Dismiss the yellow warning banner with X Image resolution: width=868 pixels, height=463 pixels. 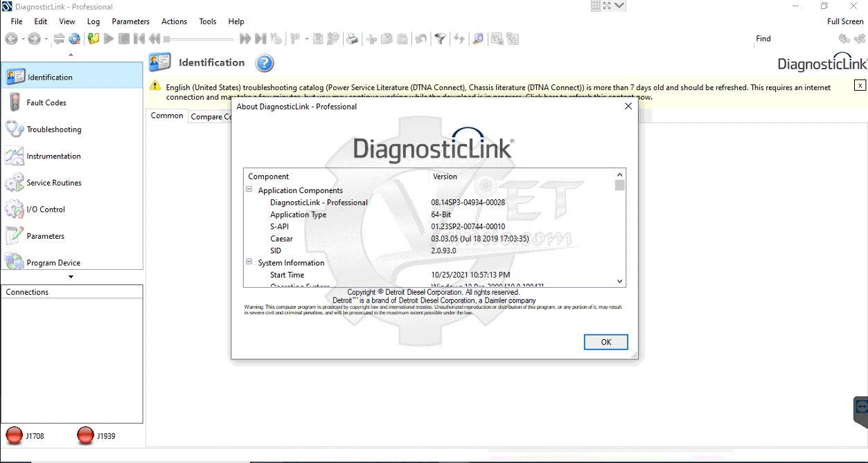860,85
